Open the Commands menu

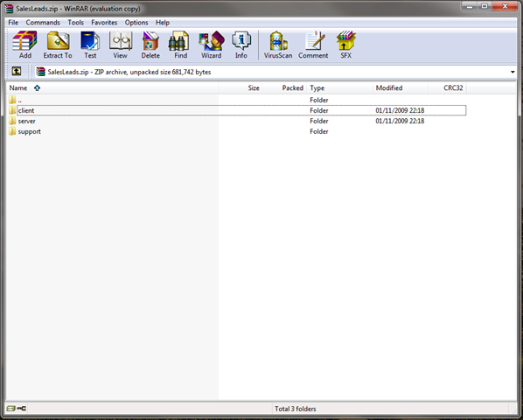(43, 23)
